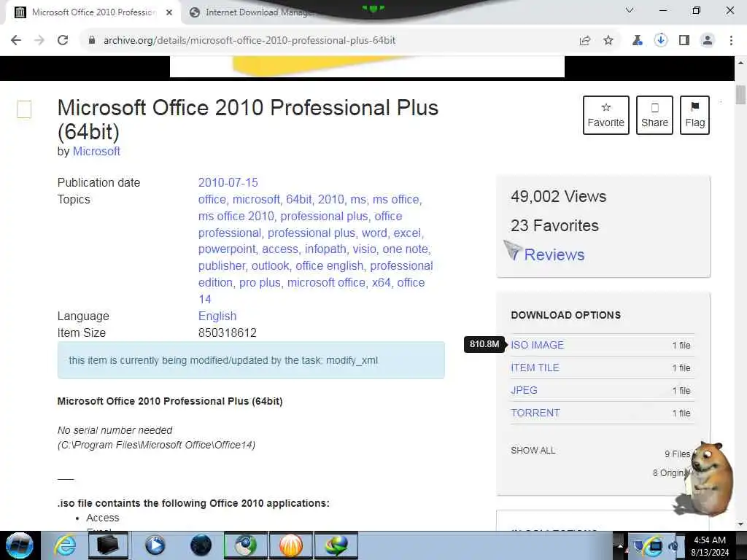Image resolution: width=747 pixels, height=560 pixels.
Task: Open the IDM download extension icon
Action: 660,41
